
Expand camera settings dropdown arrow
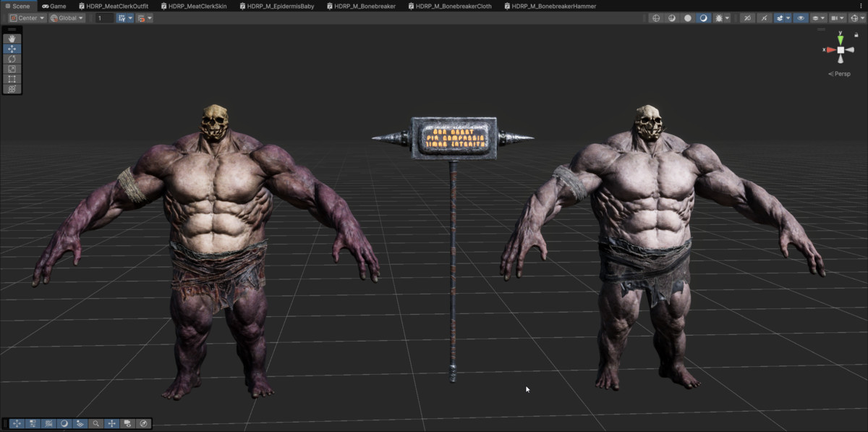(842, 18)
